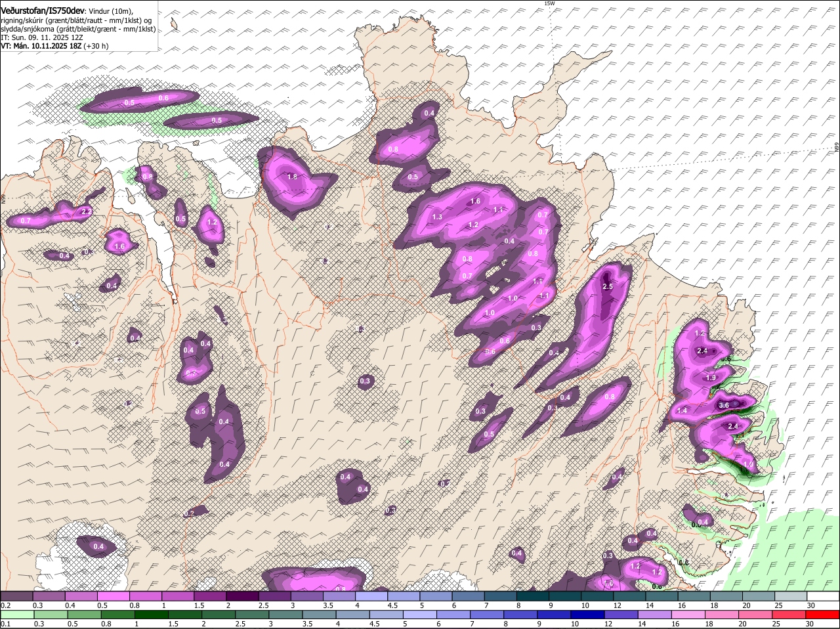This screenshot has height=629, width=840.
Task: Select the bright red lower swatch labeled 30
Action: pyautogui.click(x=824, y=615)
